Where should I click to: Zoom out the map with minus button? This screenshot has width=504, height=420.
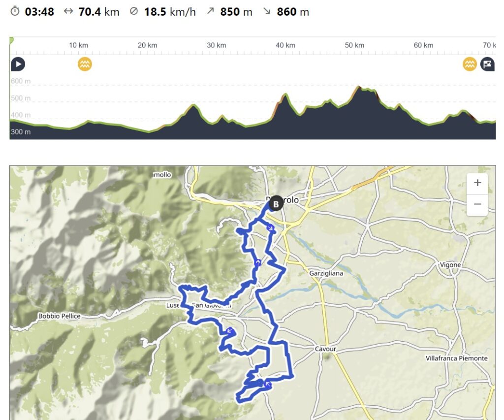477,204
